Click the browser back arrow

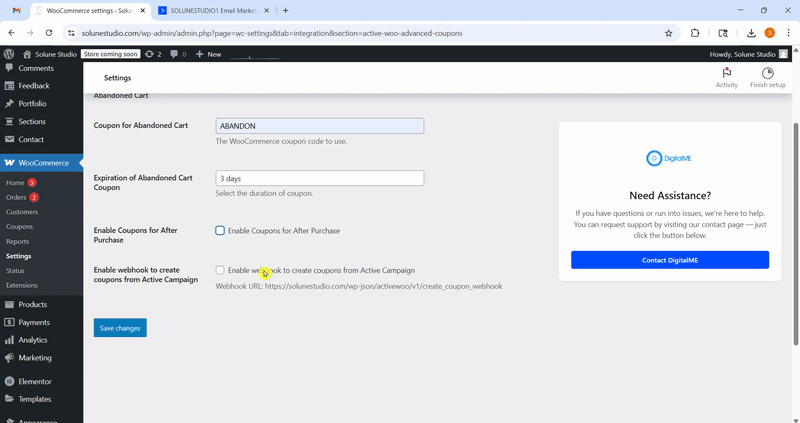12,33
